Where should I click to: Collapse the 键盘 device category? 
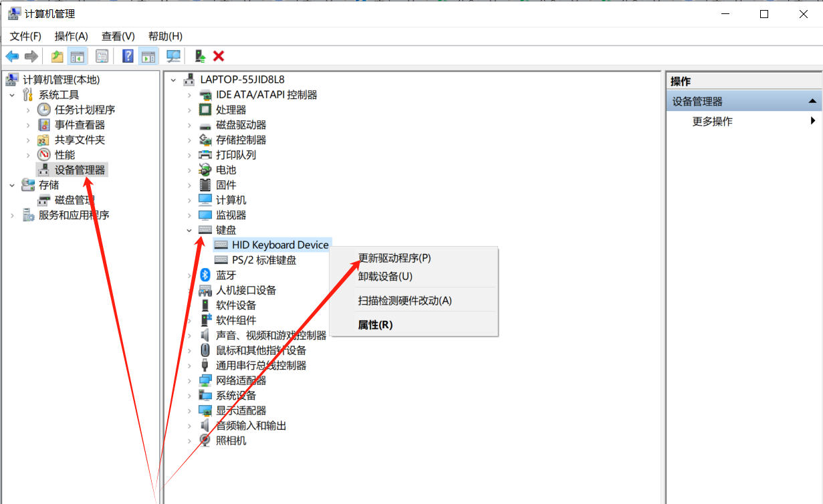tap(189, 230)
